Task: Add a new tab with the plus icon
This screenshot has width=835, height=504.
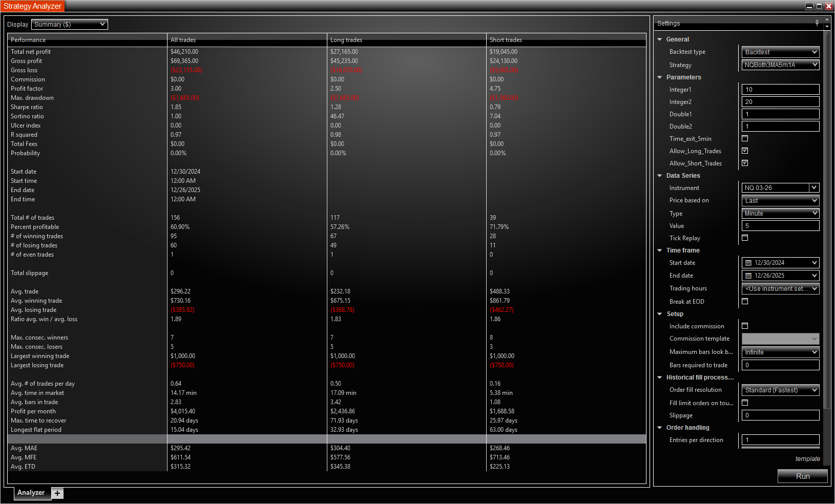Action: 57,493
